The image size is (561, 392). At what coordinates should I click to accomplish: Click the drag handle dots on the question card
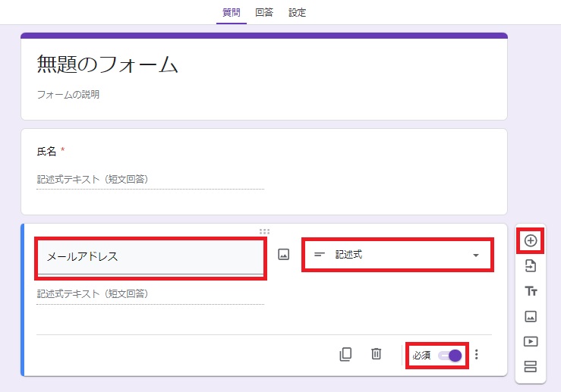click(264, 231)
